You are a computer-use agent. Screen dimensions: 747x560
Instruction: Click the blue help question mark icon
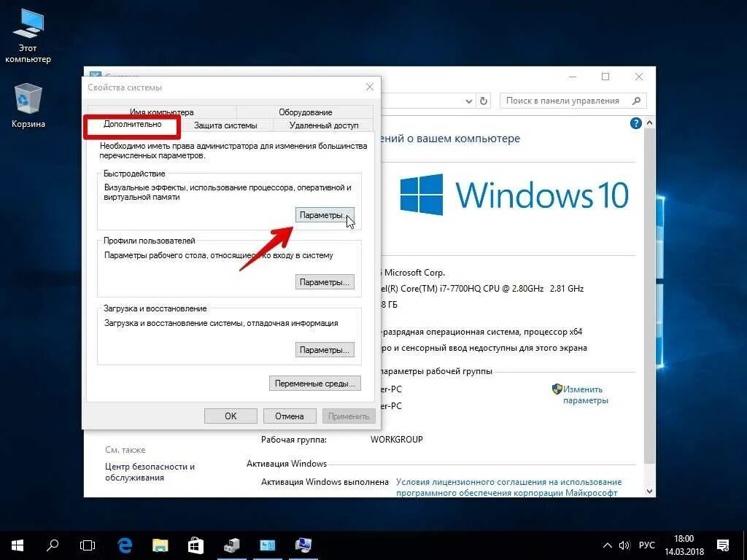click(x=635, y=123)
